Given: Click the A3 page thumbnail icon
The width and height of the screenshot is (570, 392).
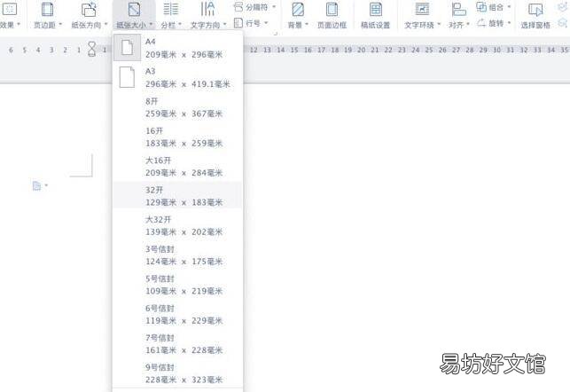Looking at the screenshot, I should pyautogui.click(x=127, y=77).
